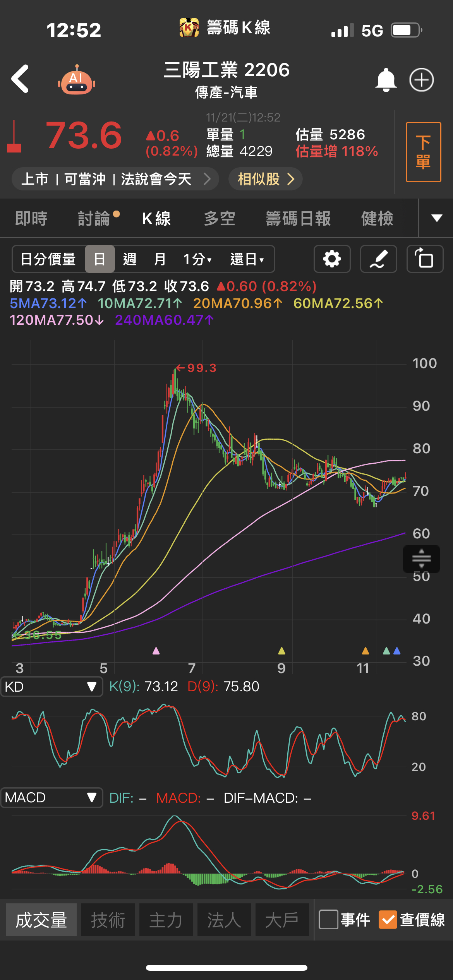Select the 法人 bottom tab
Screen dimensions: 453x980
click(x=224, y=920)
